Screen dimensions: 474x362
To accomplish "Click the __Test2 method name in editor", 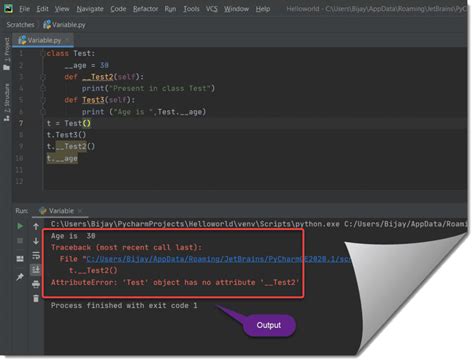I will pyautogui.click(x=98, y=77).
